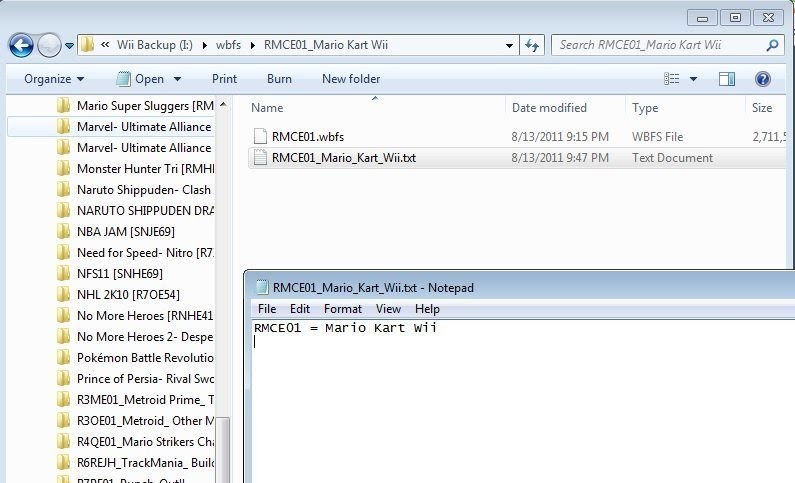Click the navigation pane scrollbar thumb
Image resolution: width=795 pixels, height=483 pixels.
(223, 450)
